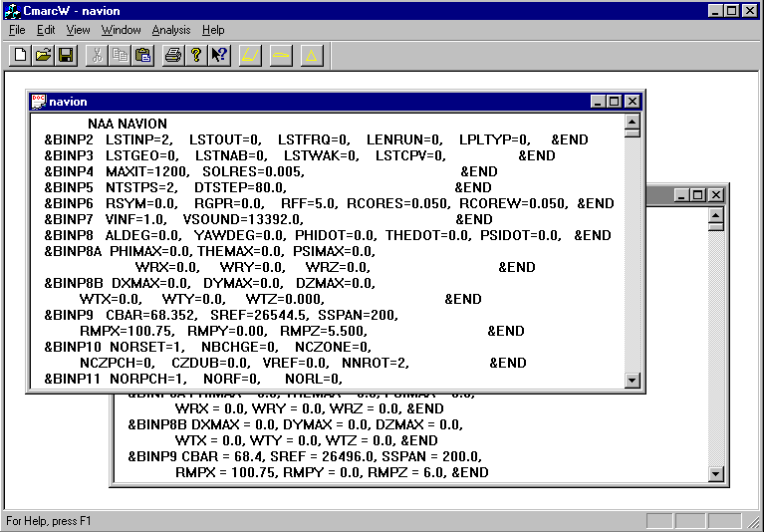764x532 pixels.
Task: Maximize the background document window
Action: point(697,195)
